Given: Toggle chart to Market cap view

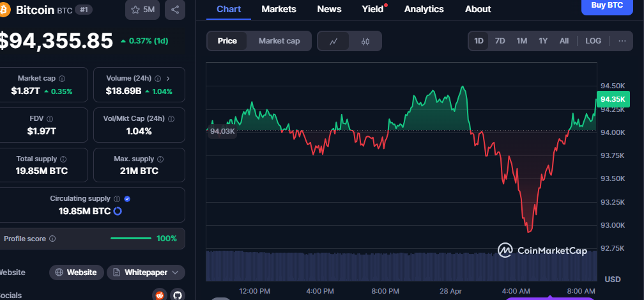Looking at the screenshot, I should (x=279, y=41).
